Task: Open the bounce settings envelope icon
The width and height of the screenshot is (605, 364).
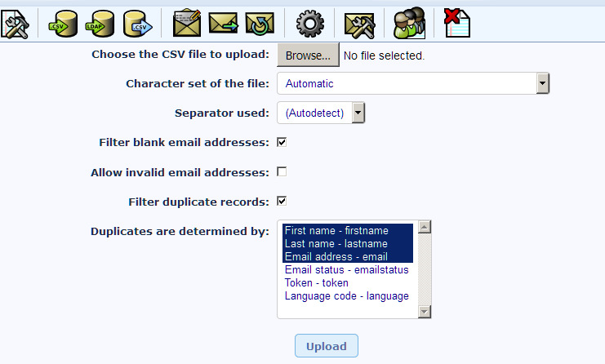Action: point(359,25)
